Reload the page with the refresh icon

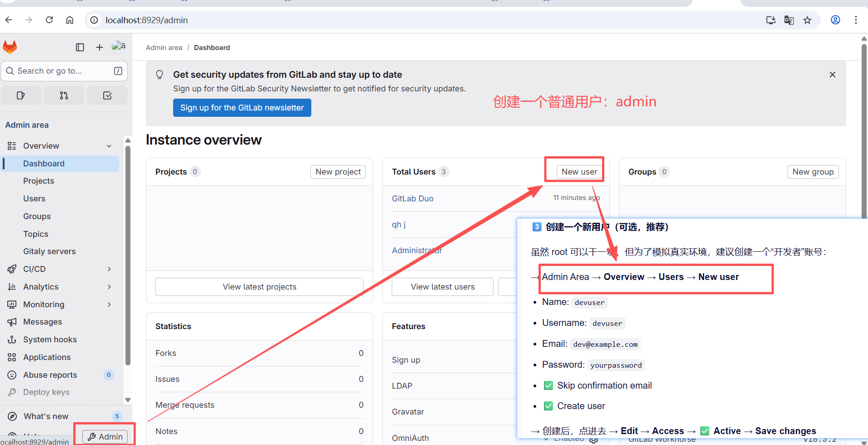(x=49, y=20)
